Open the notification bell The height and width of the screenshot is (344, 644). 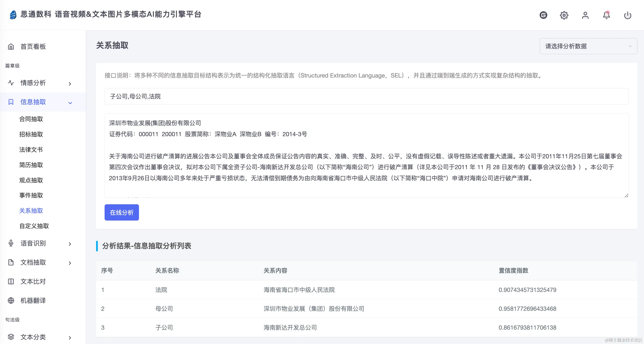point(607,15)
